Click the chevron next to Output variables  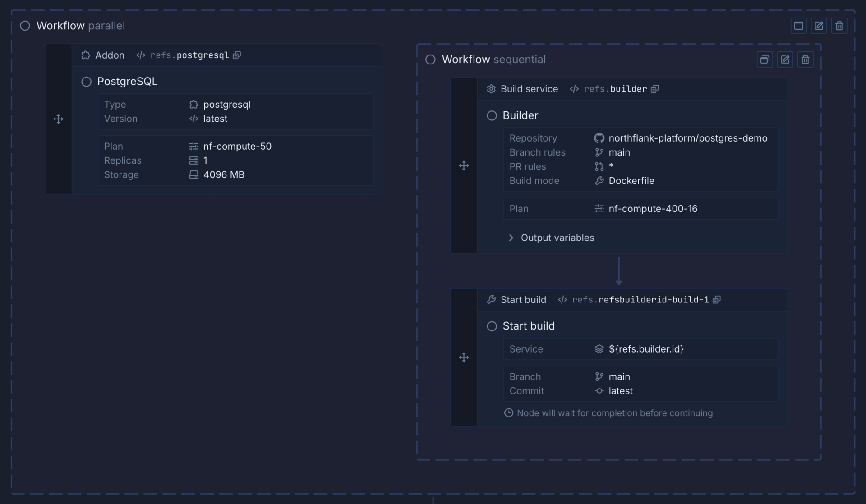511,238
